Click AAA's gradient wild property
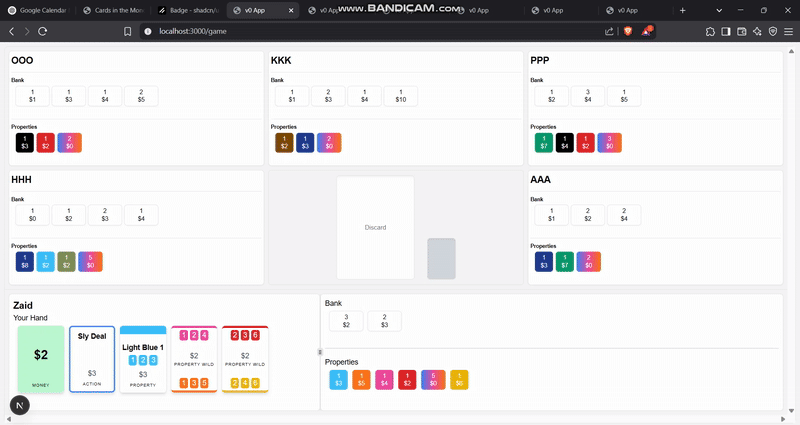The image size is (800, 425). [x=589, y=262]
